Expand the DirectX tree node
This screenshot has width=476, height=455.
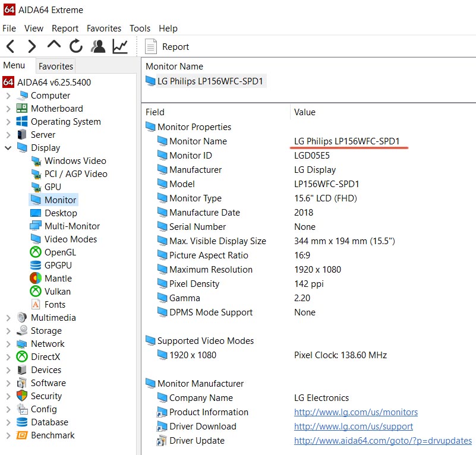pyautogui.click(x=8, y=357)
